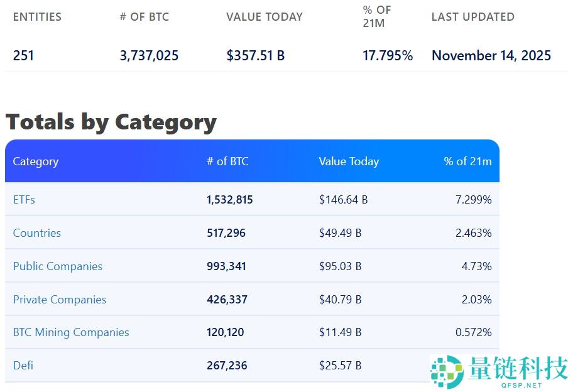Click the November 14, 2025 date

tap(491, 55)
